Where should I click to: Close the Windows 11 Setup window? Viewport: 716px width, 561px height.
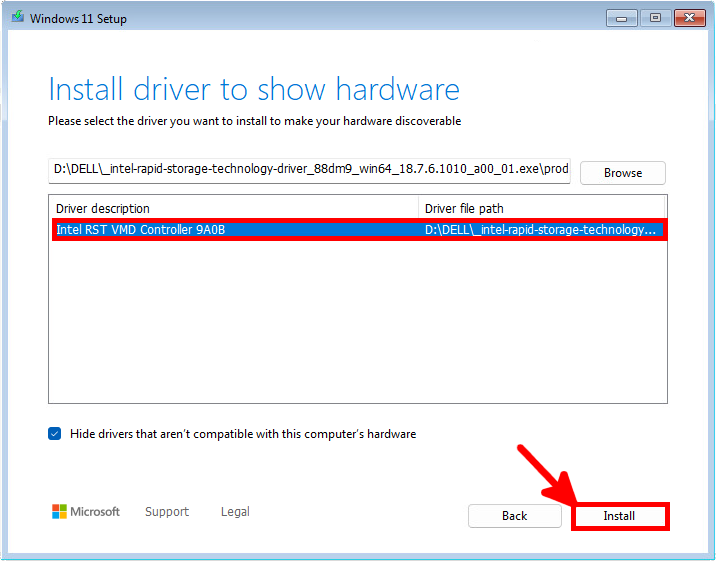click(690, 18)
